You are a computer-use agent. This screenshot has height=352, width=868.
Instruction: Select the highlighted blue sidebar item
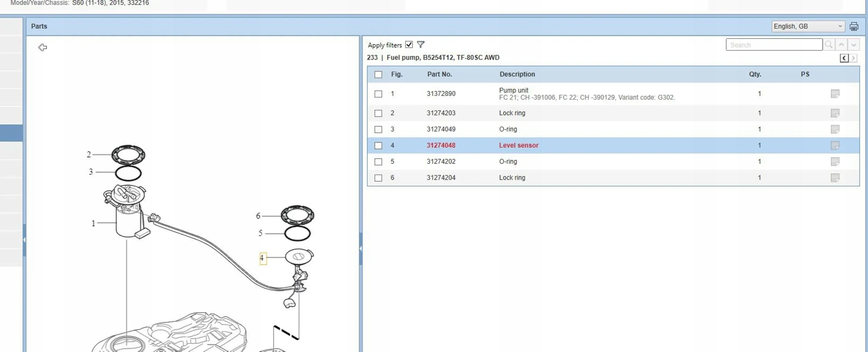11,133
